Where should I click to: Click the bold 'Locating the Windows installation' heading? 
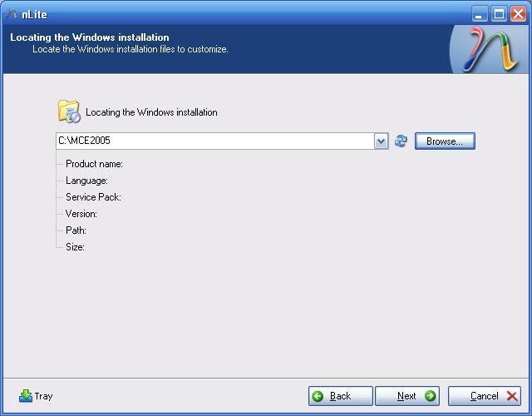(90, 37)
